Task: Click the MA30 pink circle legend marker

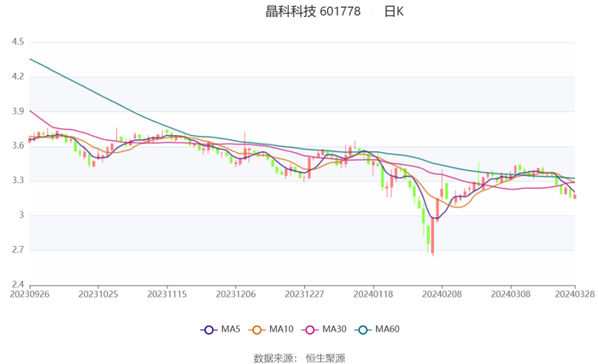Action: click(312, 330)
